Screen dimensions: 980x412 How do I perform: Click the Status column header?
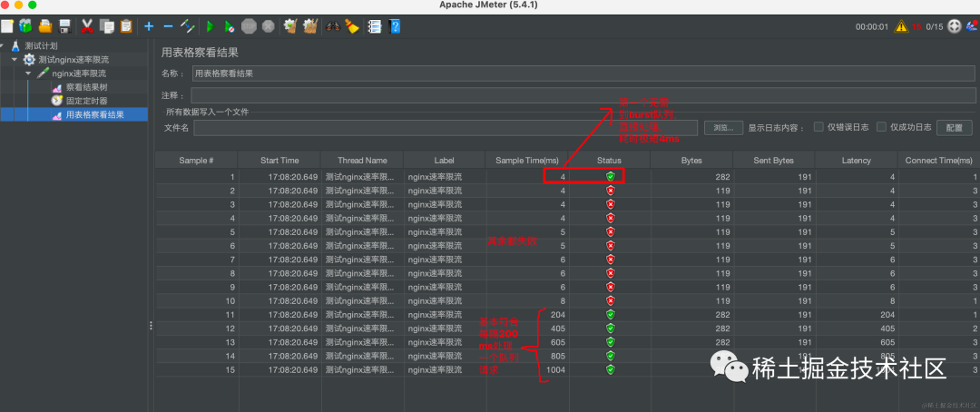[610, 160]
